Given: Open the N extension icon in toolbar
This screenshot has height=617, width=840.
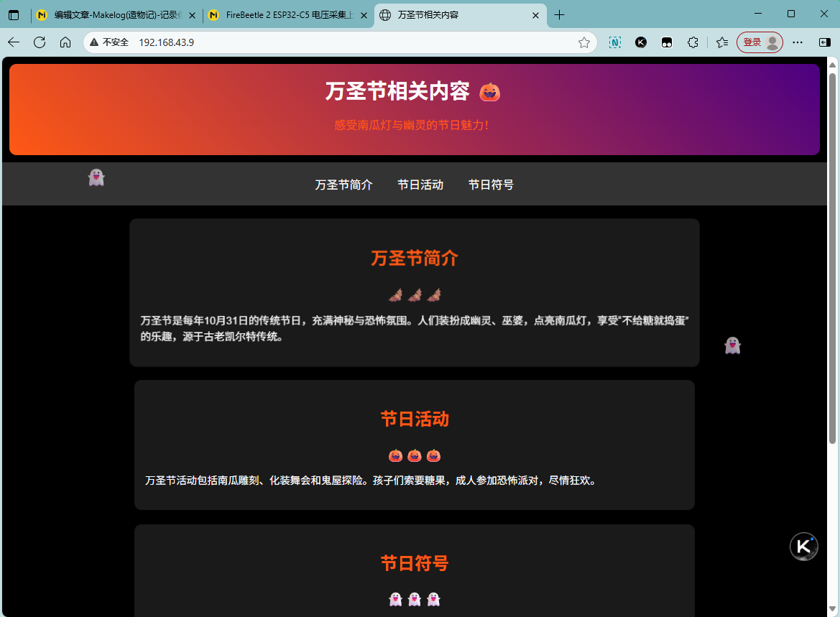Looking at the screenshot, I should 615,42.
